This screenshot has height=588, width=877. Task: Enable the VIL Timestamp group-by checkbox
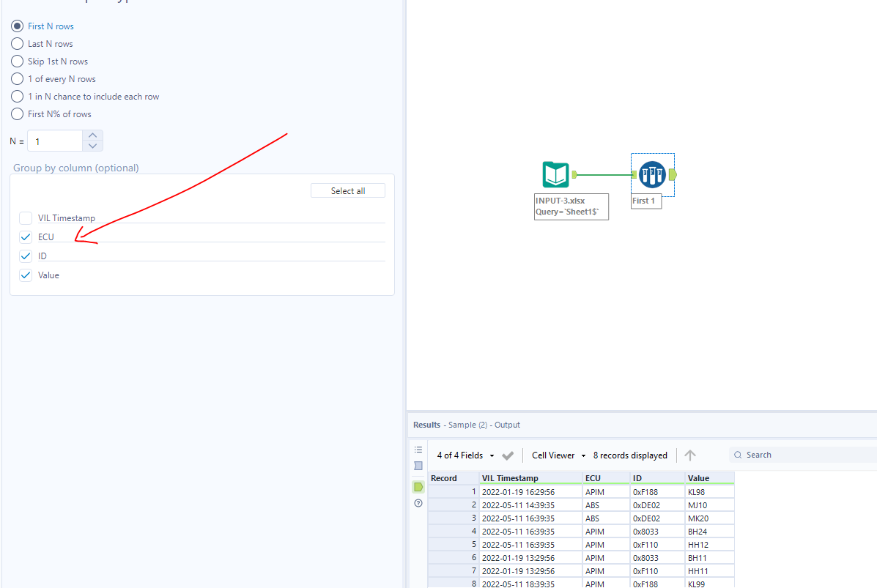[26, 217]
